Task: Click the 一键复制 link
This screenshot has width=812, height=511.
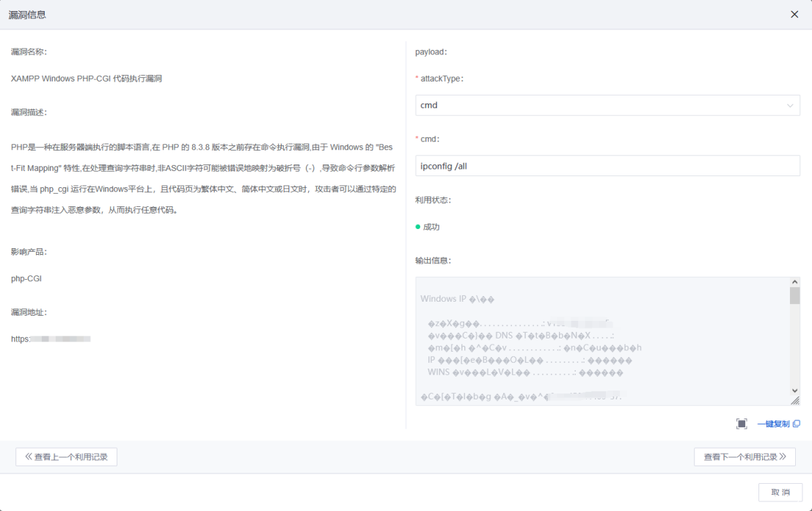Action: (x=773, y=424)
